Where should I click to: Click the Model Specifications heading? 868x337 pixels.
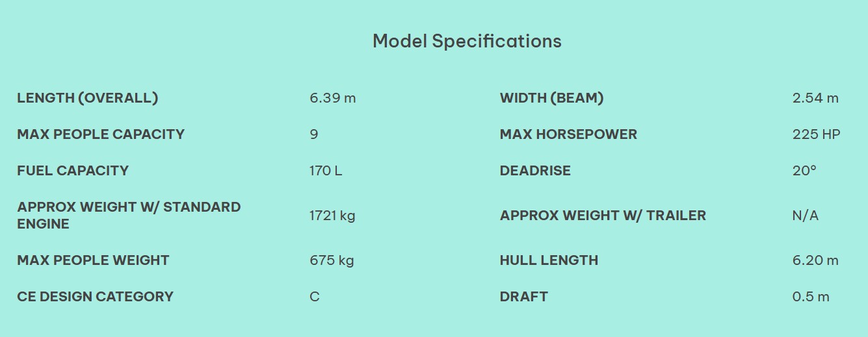pyautogui.click(x=467, y=41)
